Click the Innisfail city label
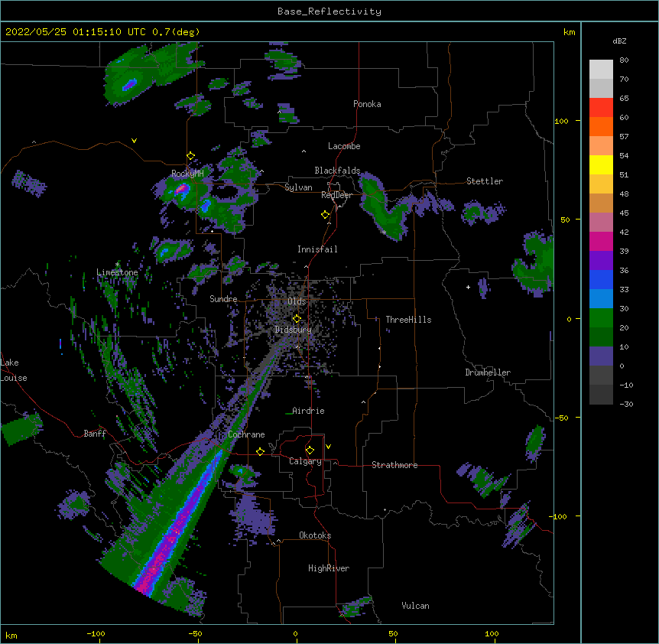Image resolution: width=659 pixels, height=644 pixels. (x=317, y=249)
